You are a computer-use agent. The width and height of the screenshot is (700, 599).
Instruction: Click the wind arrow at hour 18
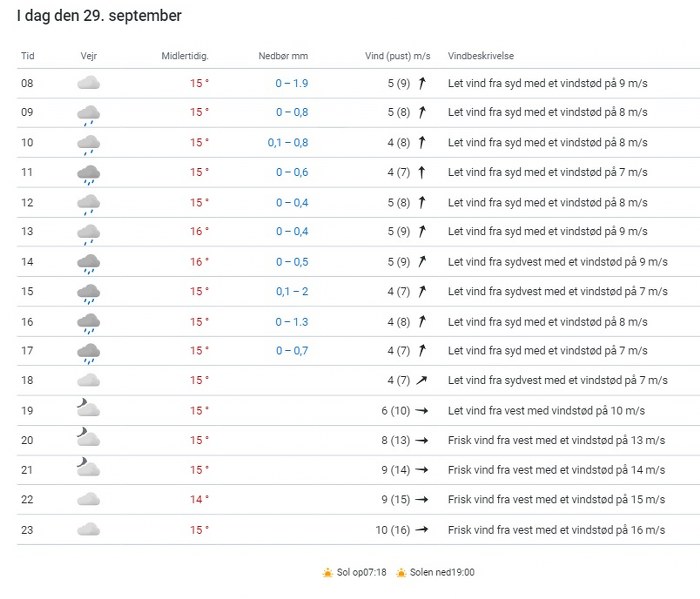(x=421, y=380)
